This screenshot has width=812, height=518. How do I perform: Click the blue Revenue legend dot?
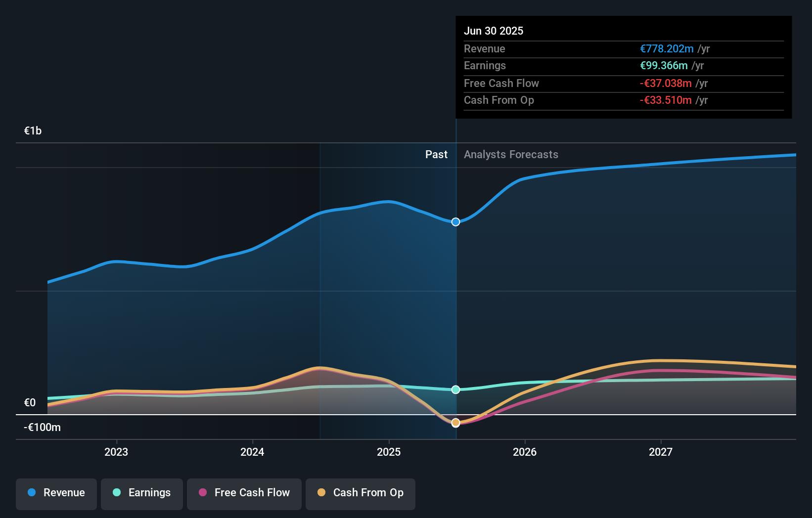(33, 492)
